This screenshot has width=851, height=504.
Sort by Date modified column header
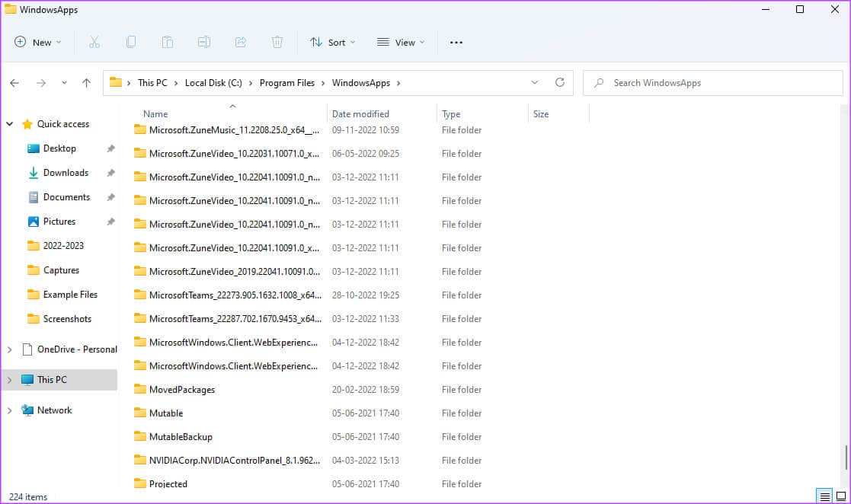point(360,114)
